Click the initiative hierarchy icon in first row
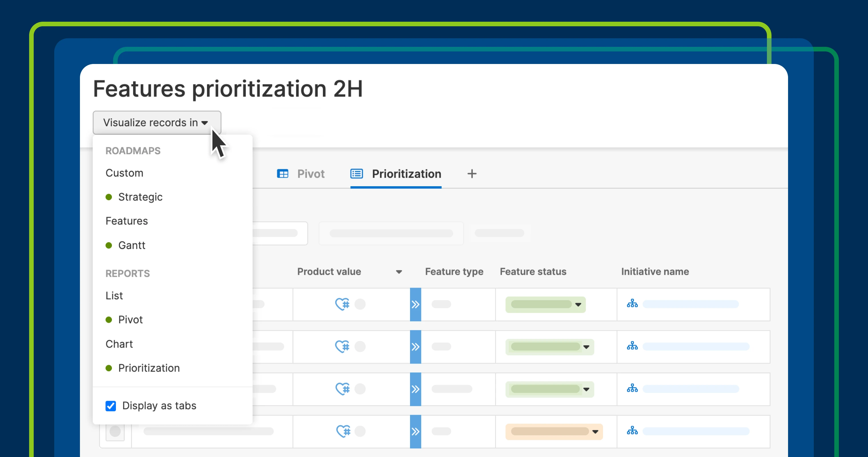Screen dimensions: 868x457 [632, 304]
